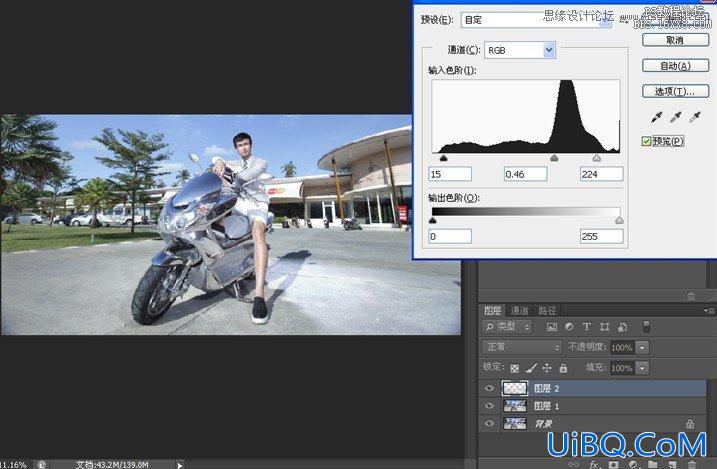Select the 背景 layer thumbnail
717x469 pixels.
515,423
